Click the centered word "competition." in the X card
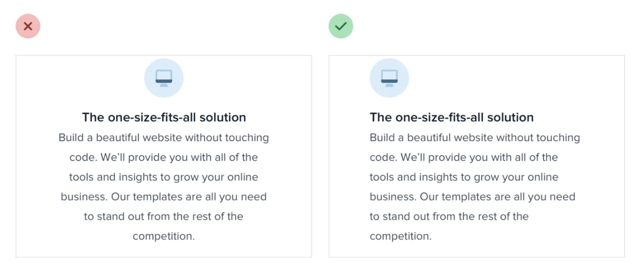This screenshot has height=268, width=644. click(164, 236)
